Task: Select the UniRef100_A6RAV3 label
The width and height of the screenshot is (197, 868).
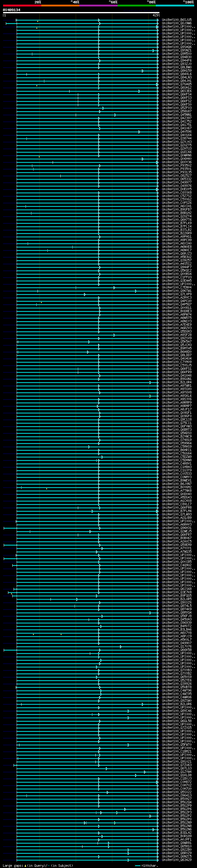Action: 177,524
